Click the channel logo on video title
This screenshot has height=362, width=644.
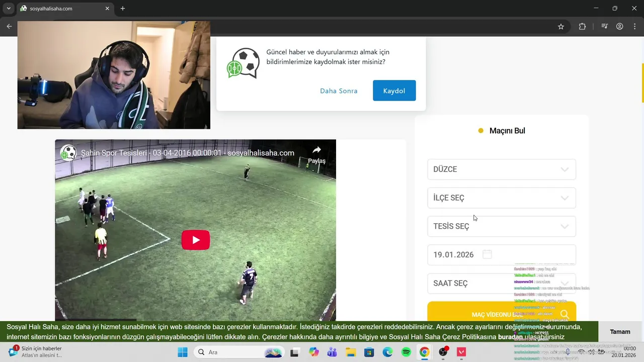pos(68,153)
